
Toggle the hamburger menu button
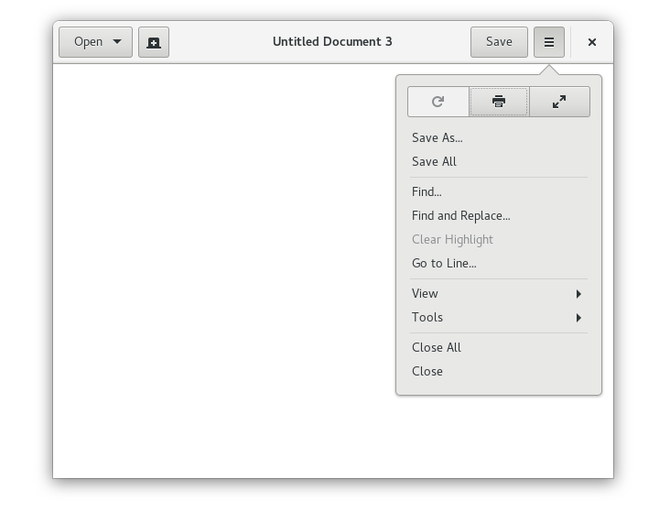pos(549,42)
